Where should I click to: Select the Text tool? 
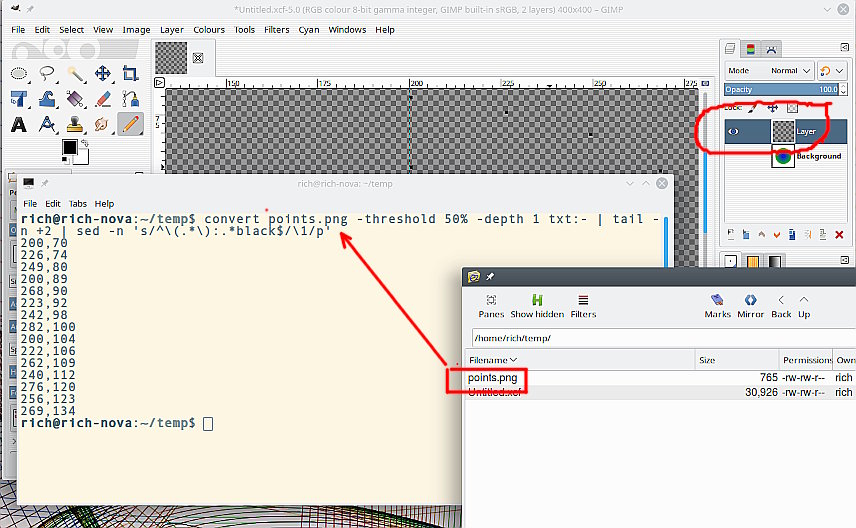[x=19, y=124]
